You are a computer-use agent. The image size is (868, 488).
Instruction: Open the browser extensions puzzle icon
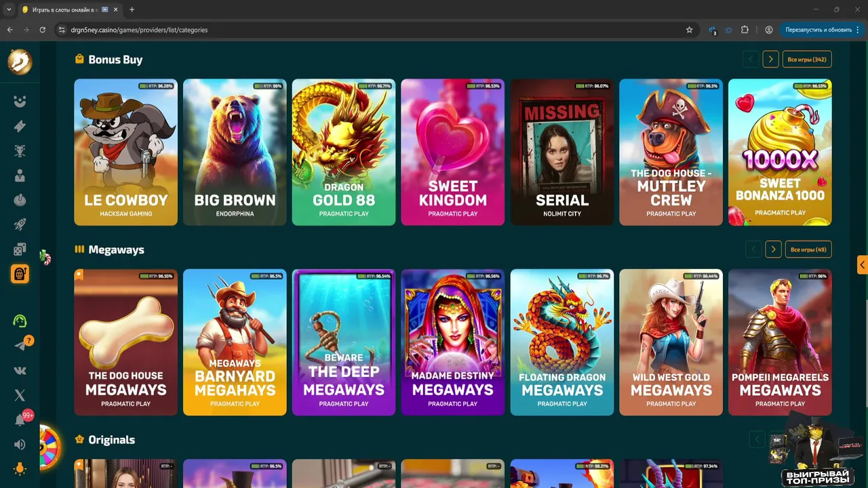tap(745, 30)
